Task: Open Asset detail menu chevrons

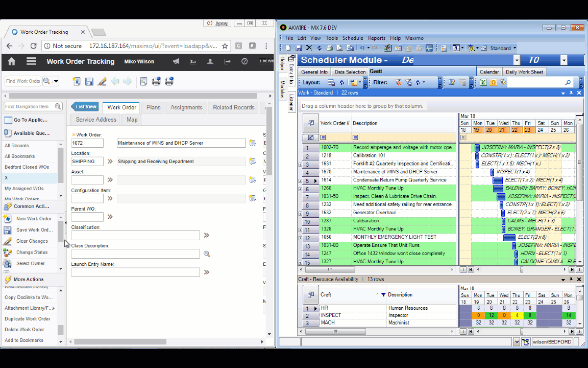Action: pyautogui.click(x=110, y=179)
